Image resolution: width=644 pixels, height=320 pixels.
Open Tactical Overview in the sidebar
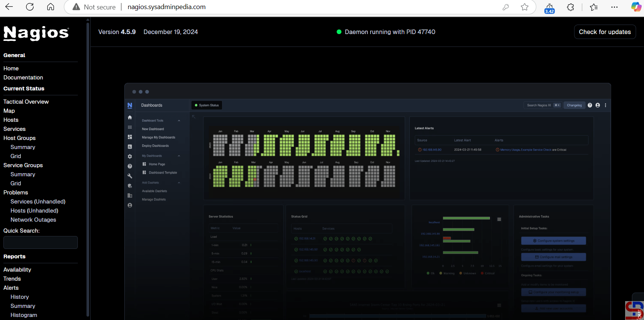click(26, 102)
